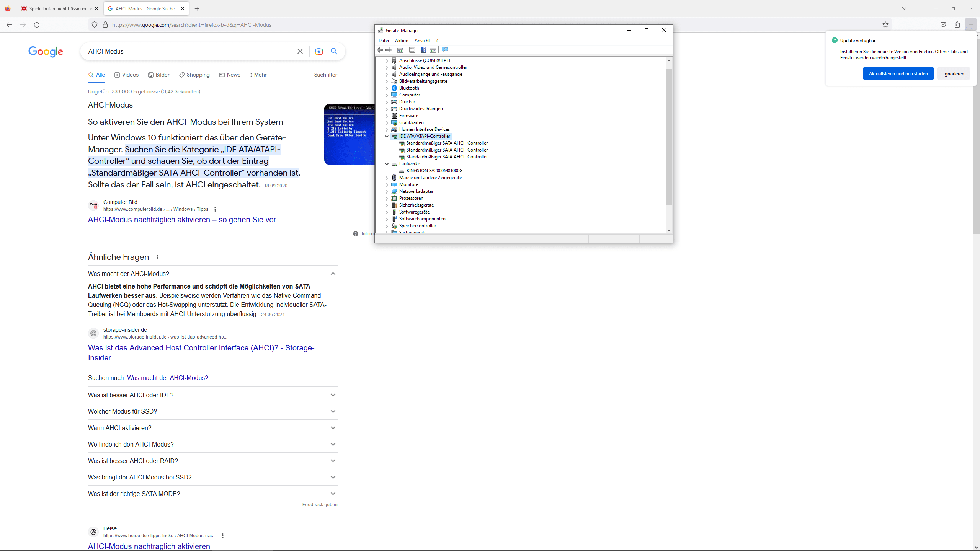Image resolution: width=980 pixels, height=551 pixels.
Task: Open Firefox extensions puzzle icon
Action: [x=957, y=25]
